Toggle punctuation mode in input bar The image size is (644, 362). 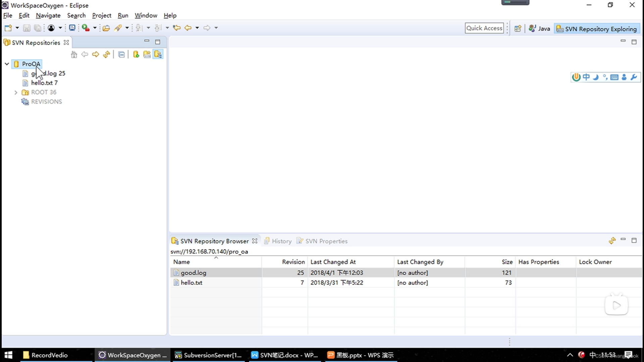click(605, 77)
